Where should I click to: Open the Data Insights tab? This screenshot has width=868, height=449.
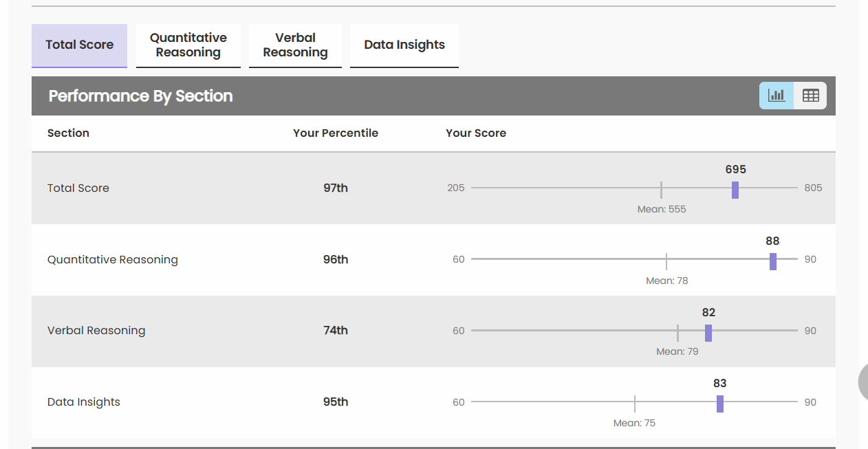click(404, 45)
